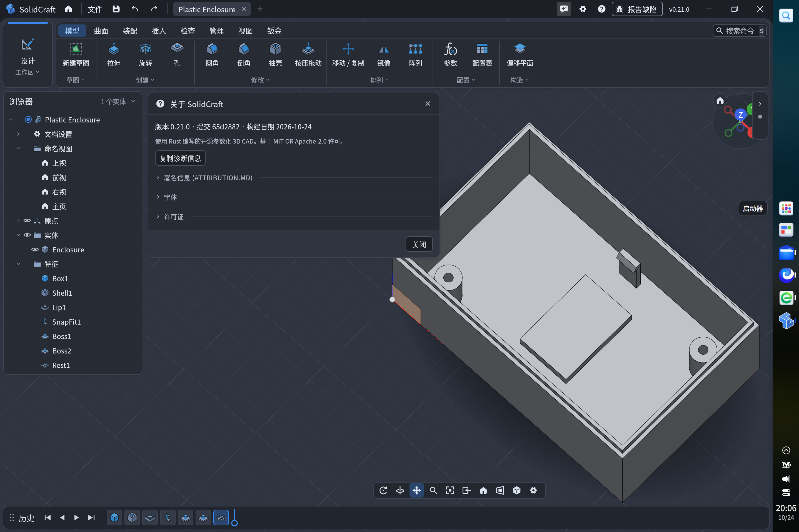This screenshot has height=532, width=799.
Task: Hide the Enclosure body via eye icon
Action: pos(35,250)
